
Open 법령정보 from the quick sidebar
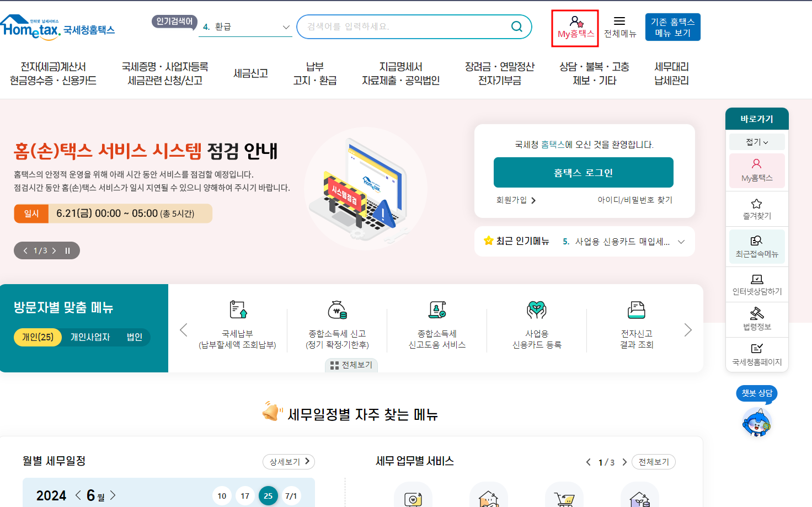[756, 319]
